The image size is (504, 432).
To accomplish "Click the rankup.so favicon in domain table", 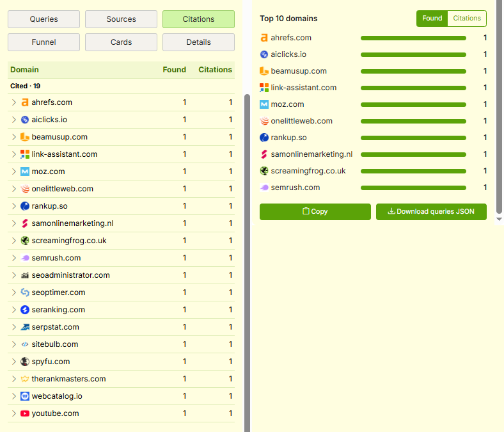I will coord(25,206).
